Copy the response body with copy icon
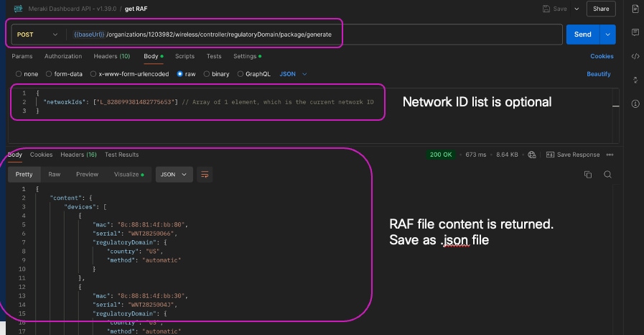This screenshot has height=335, width=644. click(588, 175)
